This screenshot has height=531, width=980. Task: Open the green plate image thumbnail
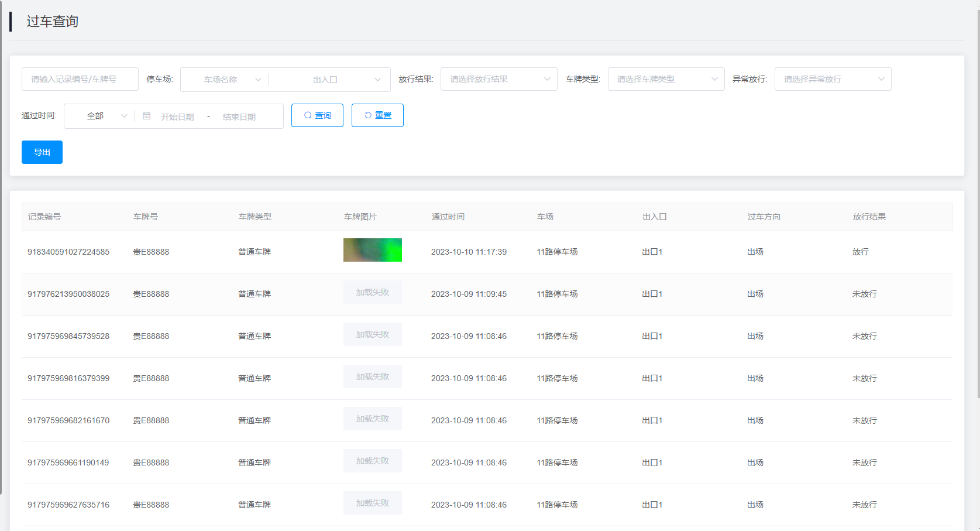(373, 250)
